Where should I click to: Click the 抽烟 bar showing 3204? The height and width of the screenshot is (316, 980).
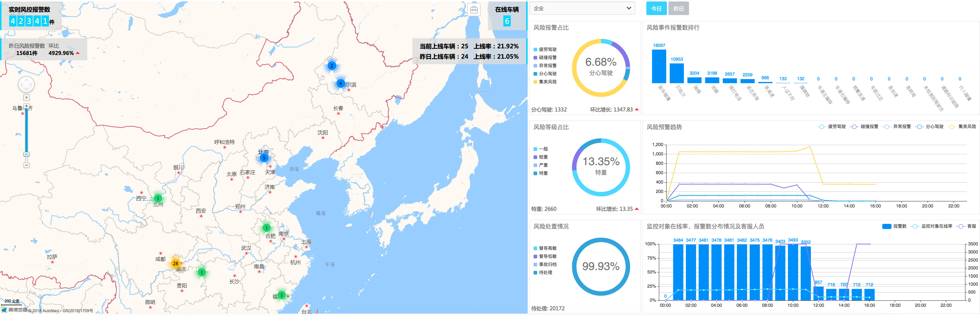click(694, 80)
